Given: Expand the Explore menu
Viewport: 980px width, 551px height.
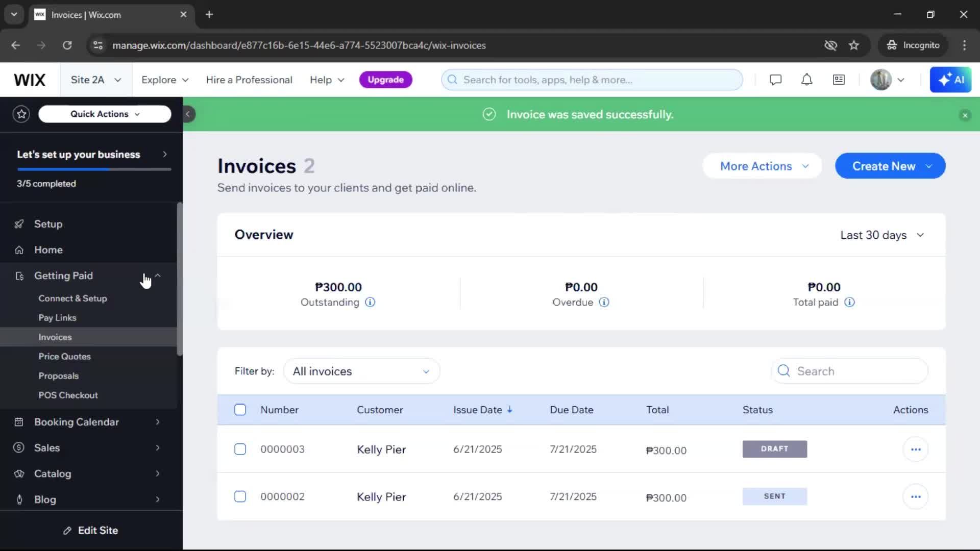Looking at the screenshot, I should click(x=165, y=80).
